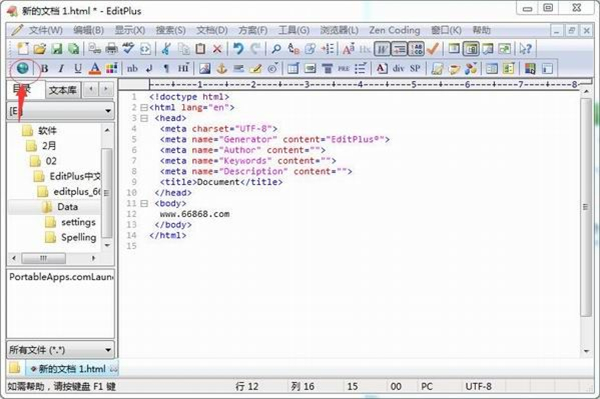Click the orange checkmark toolbar icon

[x=433, y=49]
